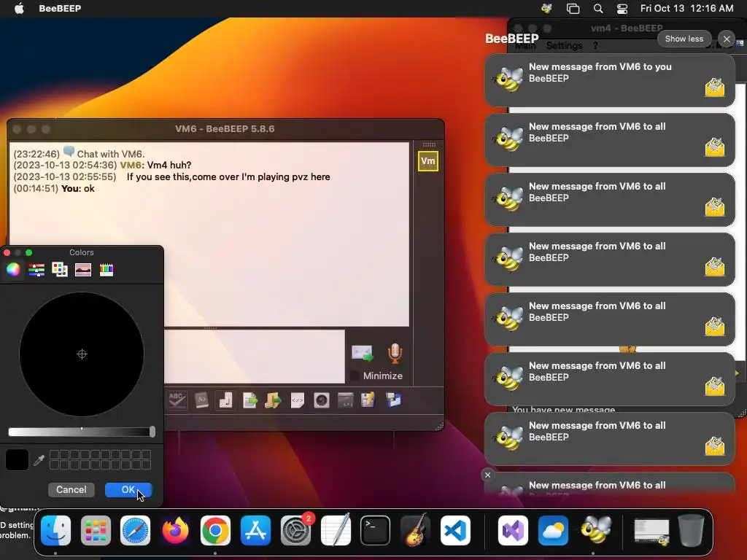The width and height of the screenshot is (747, 560).
Task: Open the color palettes tab
Action: click(x=60, y=270)
